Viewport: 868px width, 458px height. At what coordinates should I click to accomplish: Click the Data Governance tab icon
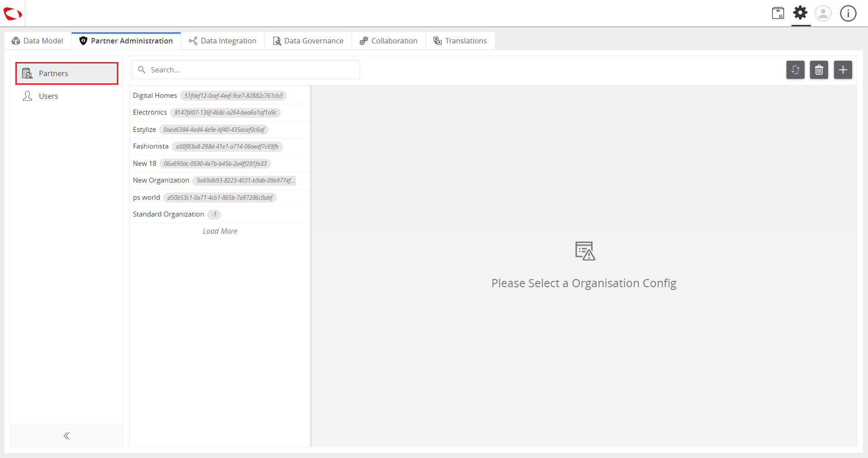pos(277,41)
